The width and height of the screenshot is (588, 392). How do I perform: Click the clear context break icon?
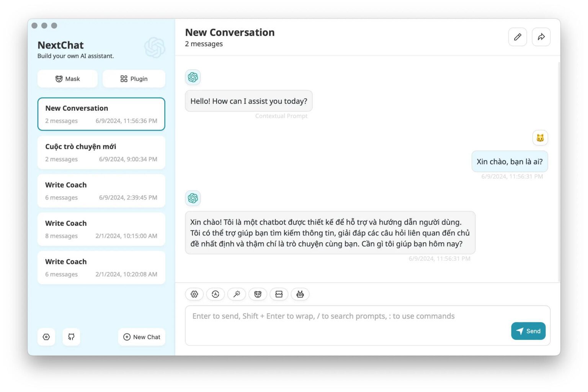coord(279,294)
